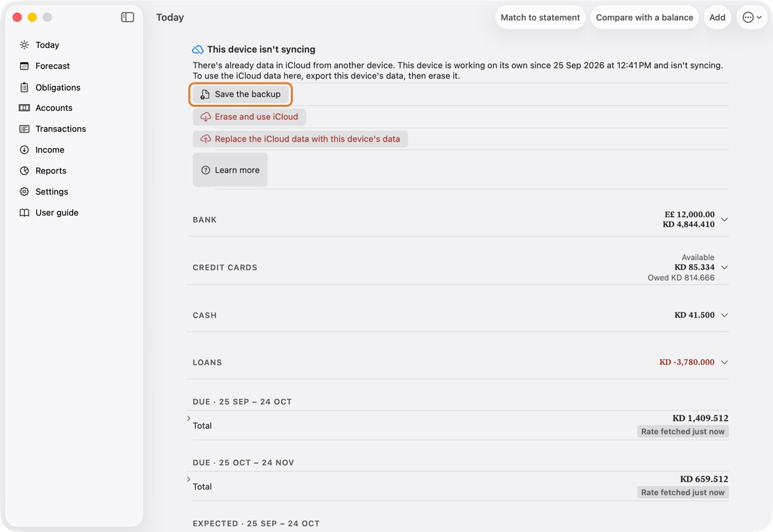Click the Match to statement button
Image resolution: width=773 pixels, height=532 pixels.
(540, 17)
